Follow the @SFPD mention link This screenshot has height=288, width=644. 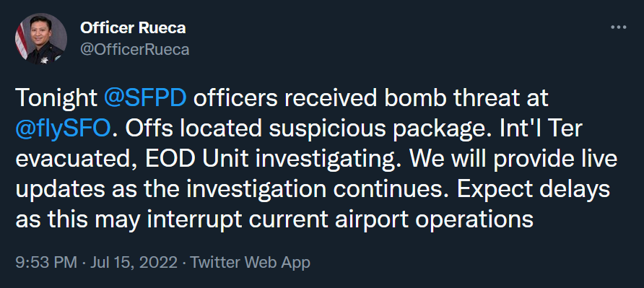click(146, 99)
